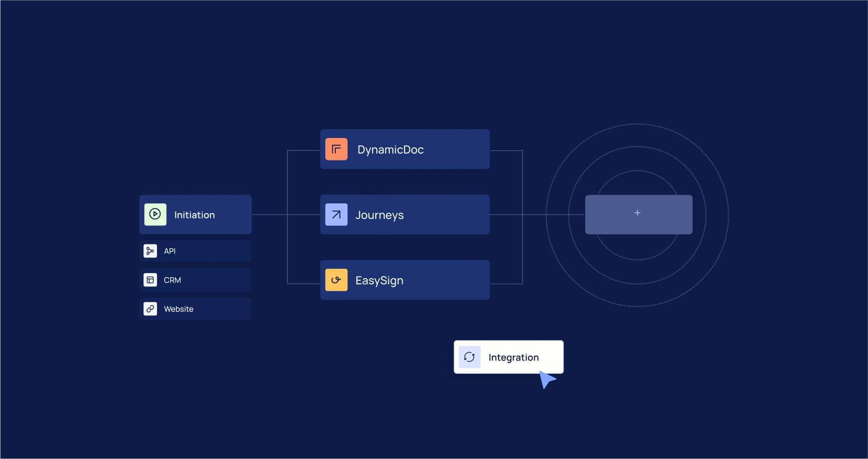Click the yellow EasySign signature icon
The width and height of the screenshot is (868, 459).
(336, 280)
